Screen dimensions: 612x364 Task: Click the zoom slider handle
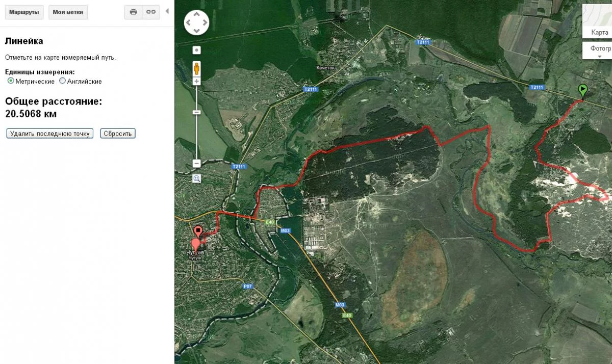(x=197, y=112)
